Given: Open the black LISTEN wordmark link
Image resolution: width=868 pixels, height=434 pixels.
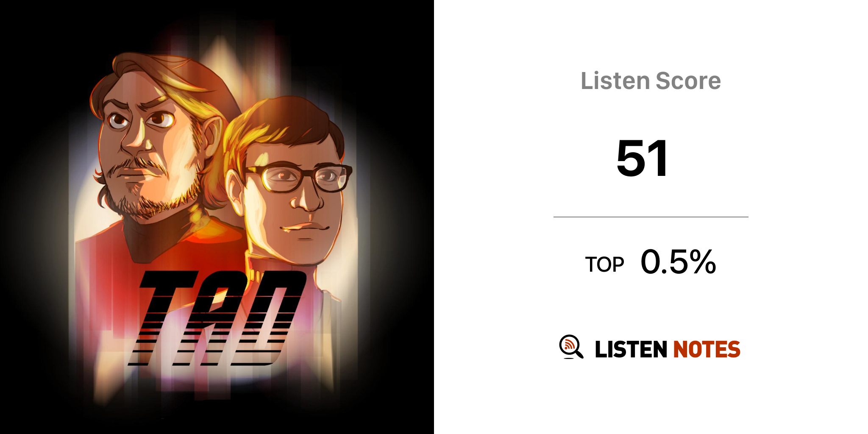Looking at the screenshot, I should click(631, 349).
